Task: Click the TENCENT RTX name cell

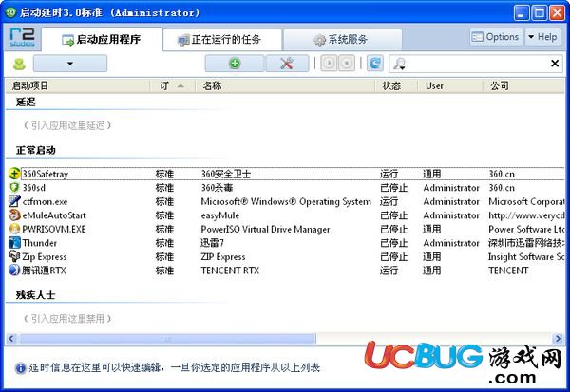Action: (230, 271)
